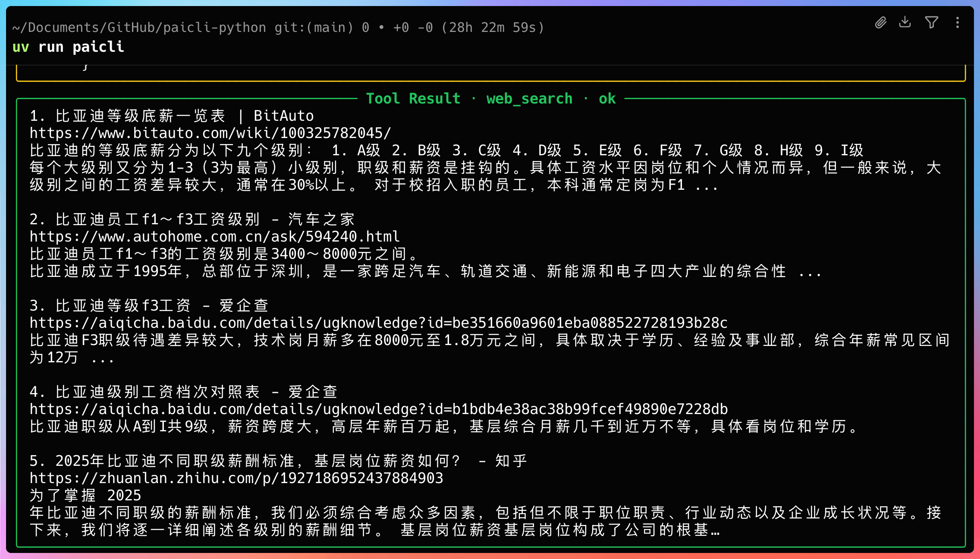
Task: Open the zhuanlan.zhihu.com URL
Action: (x=236, y=478)
